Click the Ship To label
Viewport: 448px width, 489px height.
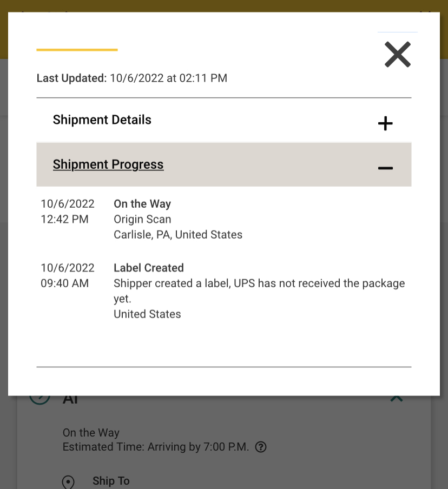point(111,481)
